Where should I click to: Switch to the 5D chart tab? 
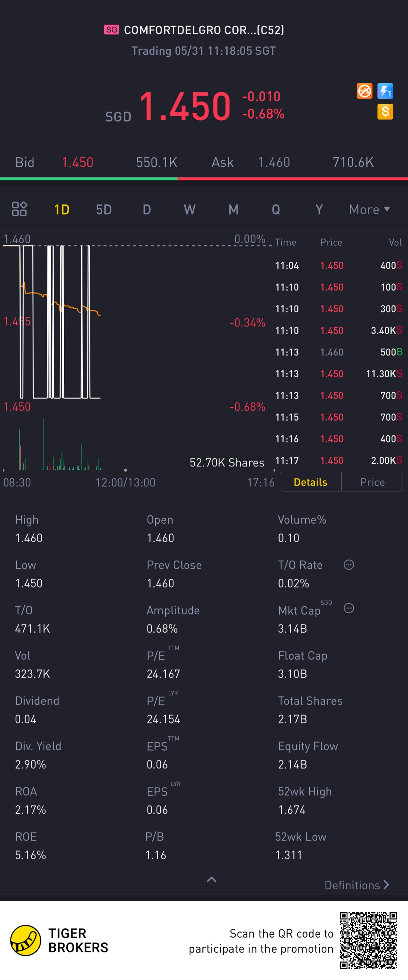[103, 209]
